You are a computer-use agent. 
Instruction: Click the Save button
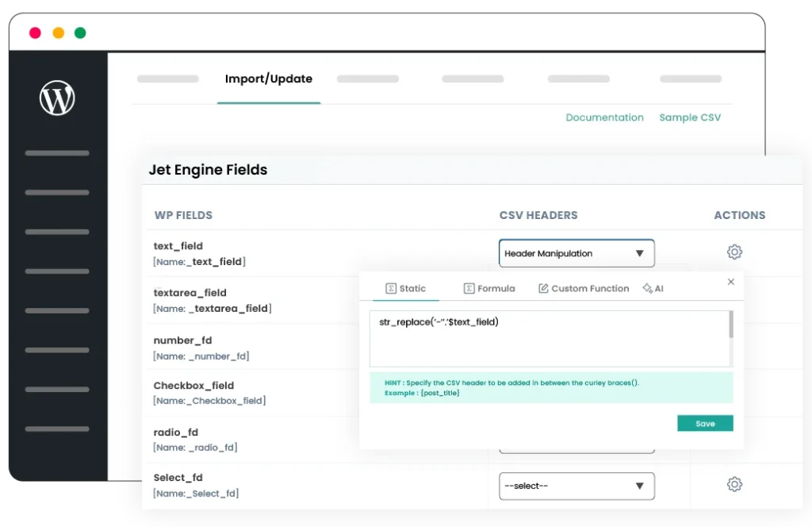click(705, 423)
